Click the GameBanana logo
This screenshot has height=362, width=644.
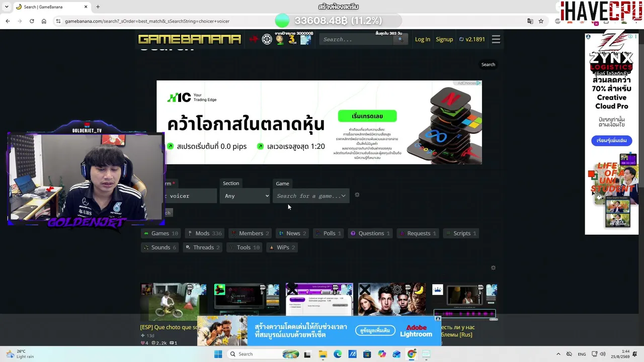coord(190,39)
